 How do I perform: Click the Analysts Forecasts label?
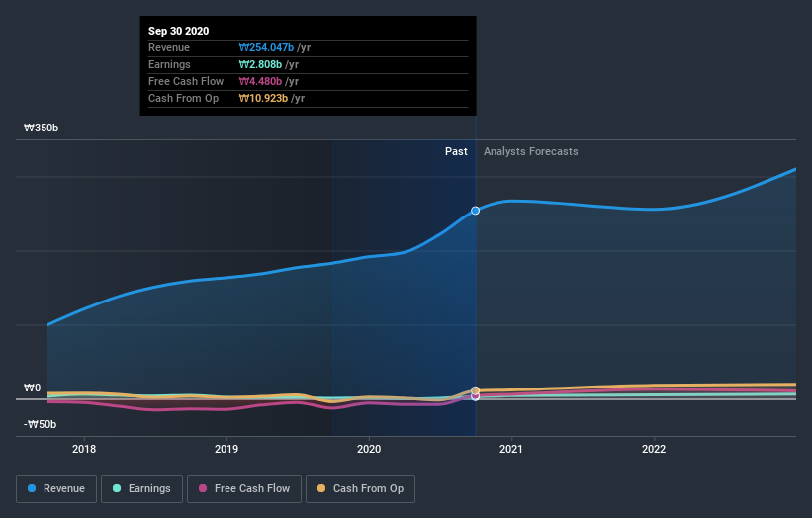pyautogui.click(x=531, y=151)
